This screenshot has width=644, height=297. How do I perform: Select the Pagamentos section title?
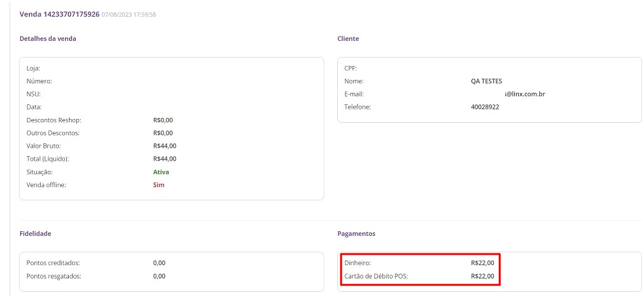click(356, 233)
